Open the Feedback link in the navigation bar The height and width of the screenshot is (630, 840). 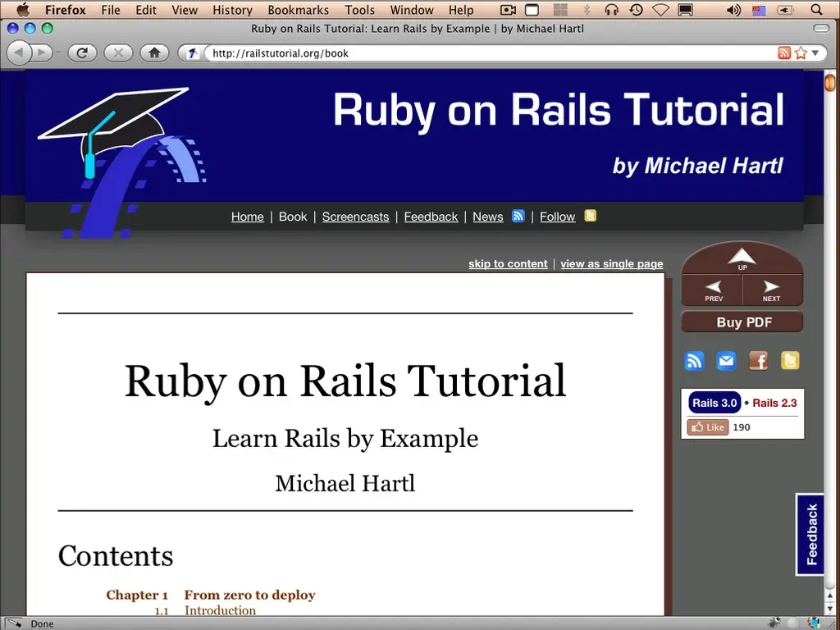tap(431, 217)
